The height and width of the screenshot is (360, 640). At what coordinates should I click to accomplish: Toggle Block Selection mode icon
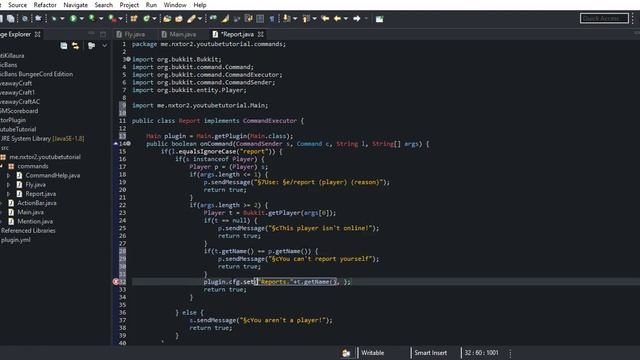260,19
